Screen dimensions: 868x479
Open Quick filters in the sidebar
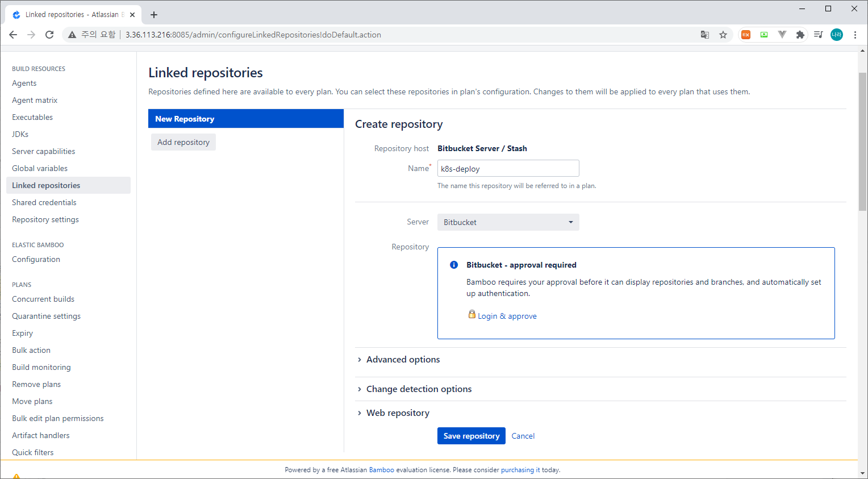click(33, 452)
